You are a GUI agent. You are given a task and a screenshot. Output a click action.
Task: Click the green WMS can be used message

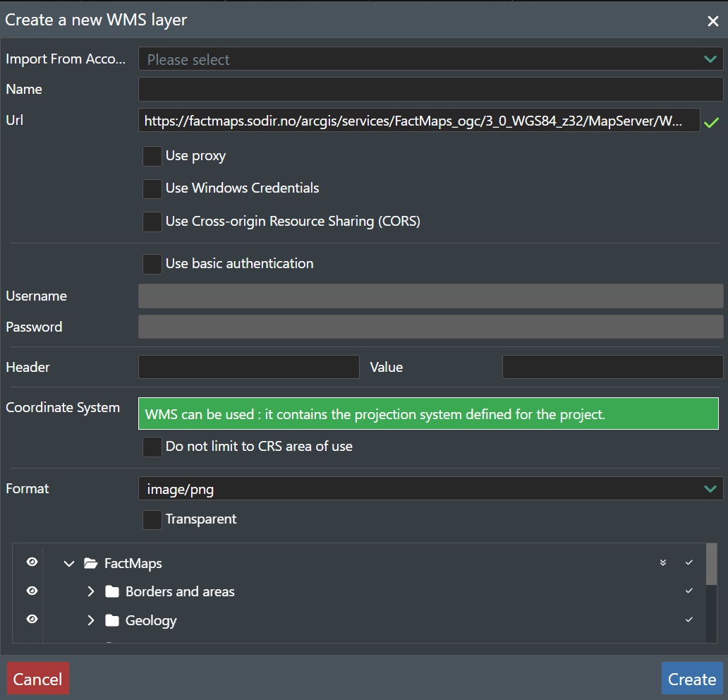point(428,414)
